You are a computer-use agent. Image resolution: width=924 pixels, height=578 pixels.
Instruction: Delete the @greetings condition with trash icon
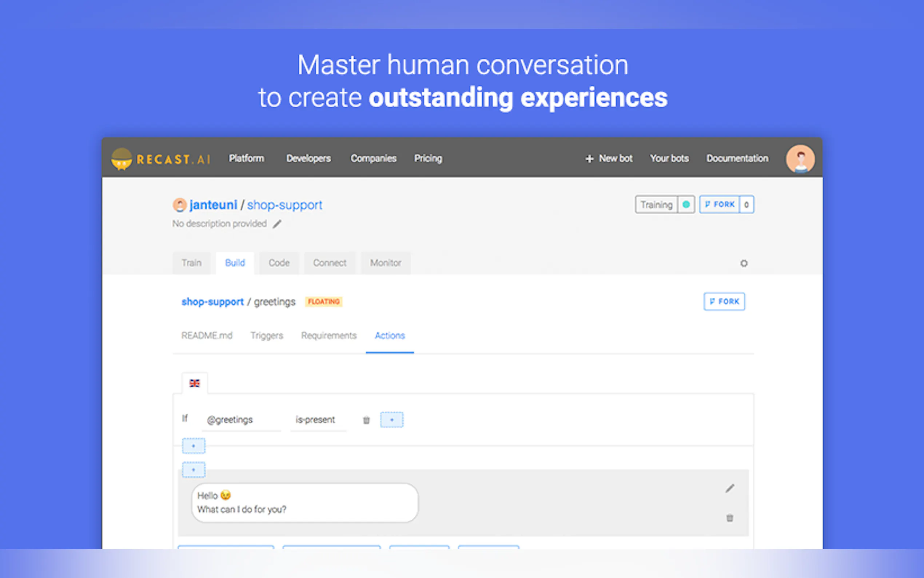pyautogui.click(x=366, y=420)
